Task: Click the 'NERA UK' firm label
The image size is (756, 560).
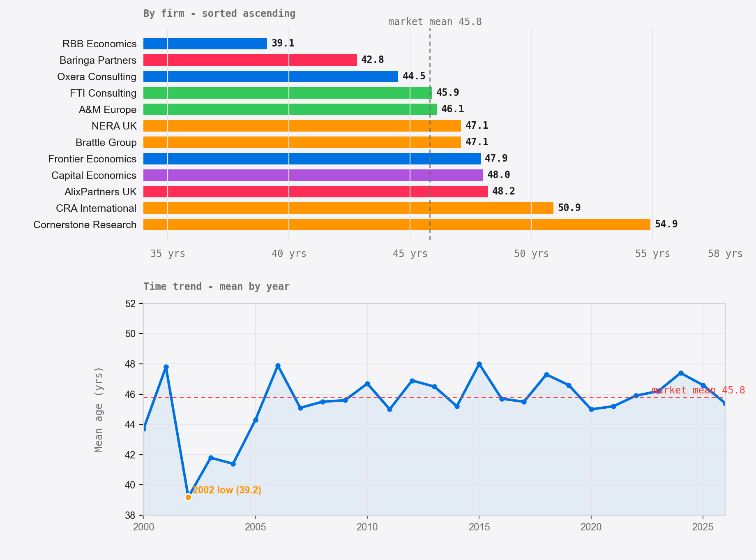Action: point(114,126)
